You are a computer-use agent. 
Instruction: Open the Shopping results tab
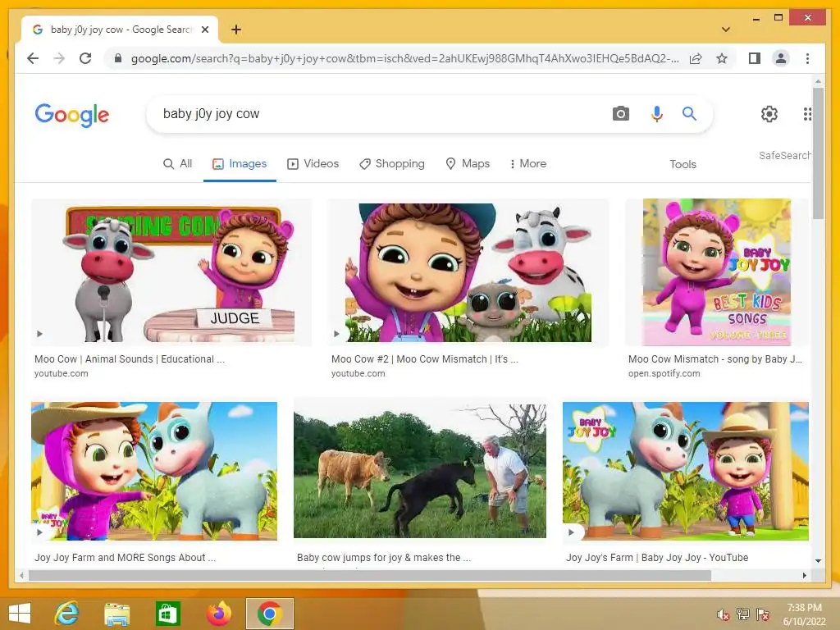pyautogui.click(x=392, y=163)
